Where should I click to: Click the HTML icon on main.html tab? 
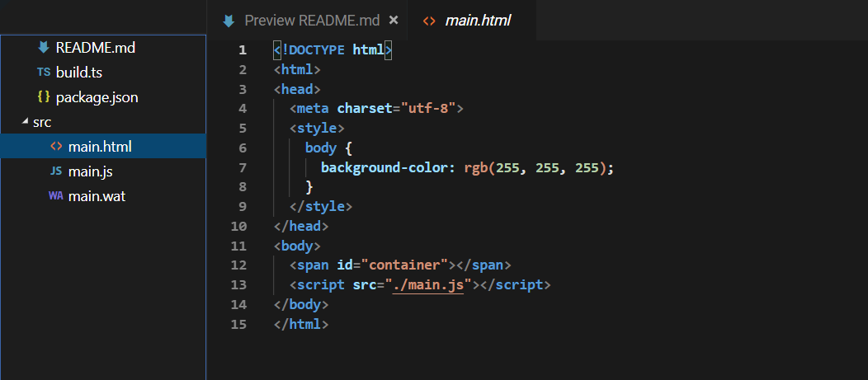(429, 21)
